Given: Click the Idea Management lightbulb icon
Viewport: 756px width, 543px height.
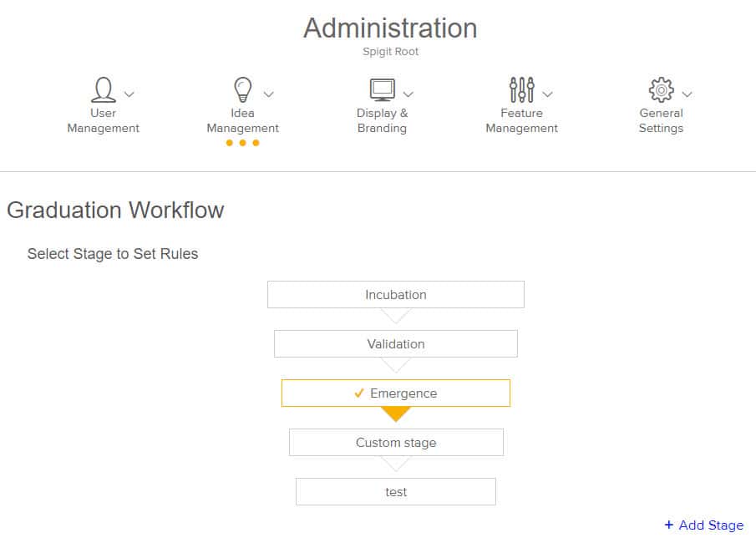Looking at the screenshot, I should click(x=242, y=89).
